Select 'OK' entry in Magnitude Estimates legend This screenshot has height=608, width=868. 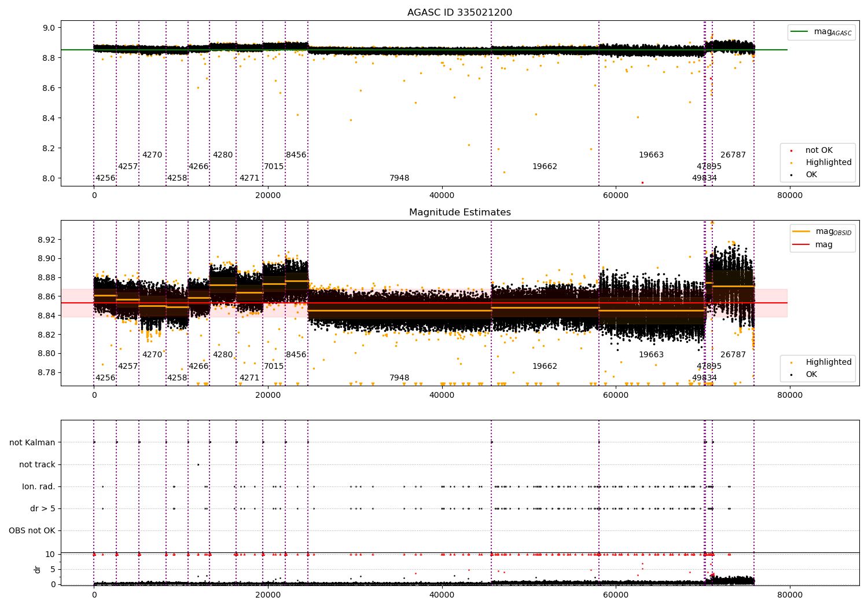[811, 375]
